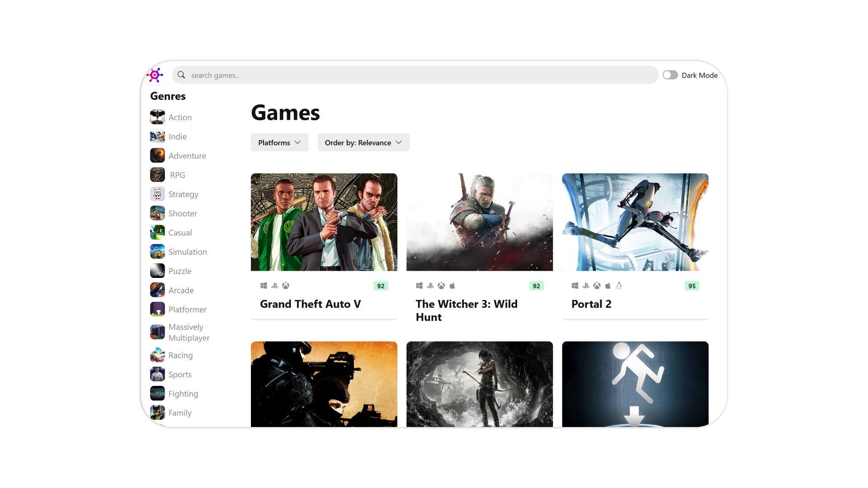The height and width of the screenshot is (488, 868).
Task: Click the RPG genre icon
Action: point(157,175)
